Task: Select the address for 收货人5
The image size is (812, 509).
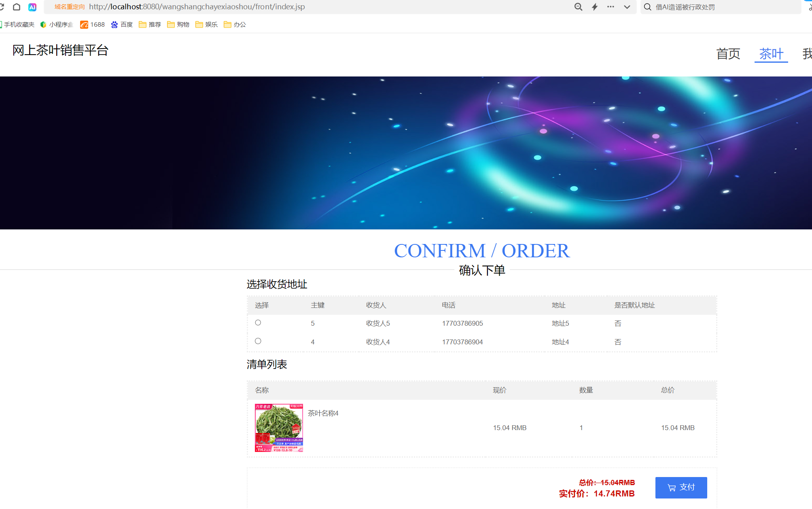Action: 258,322
